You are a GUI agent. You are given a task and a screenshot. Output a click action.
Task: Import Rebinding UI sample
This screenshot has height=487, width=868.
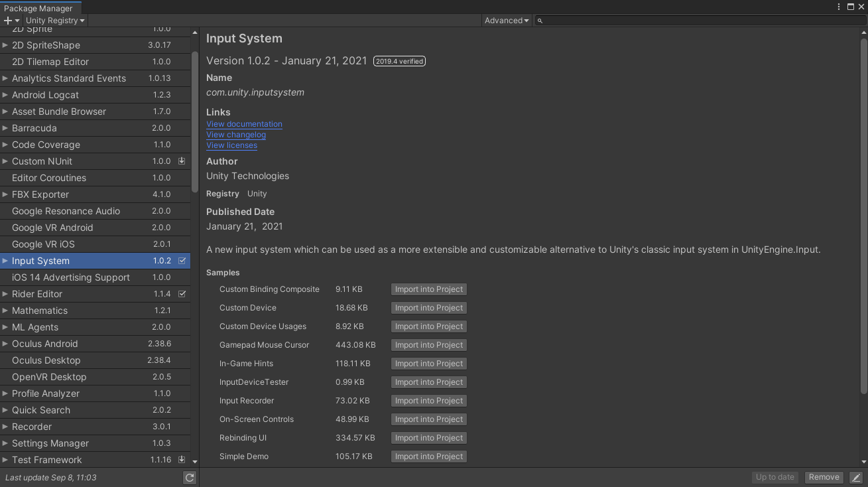tap(429, 438)
